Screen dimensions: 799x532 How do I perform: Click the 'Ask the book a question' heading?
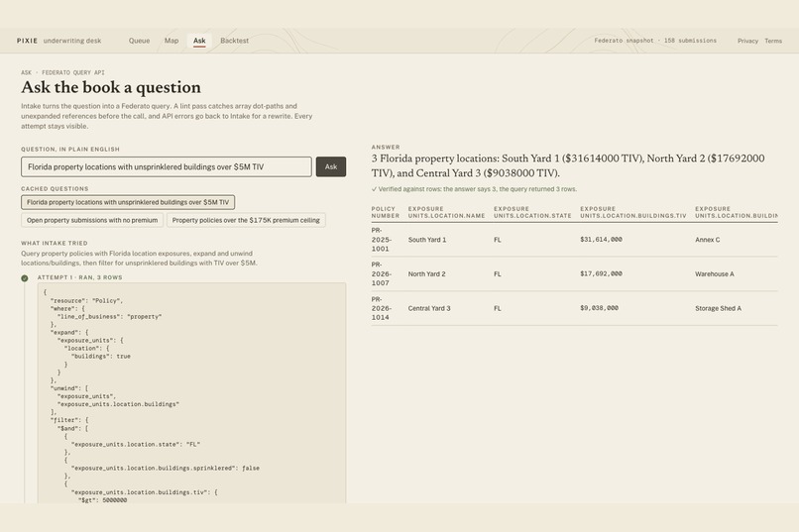[111, 87]
